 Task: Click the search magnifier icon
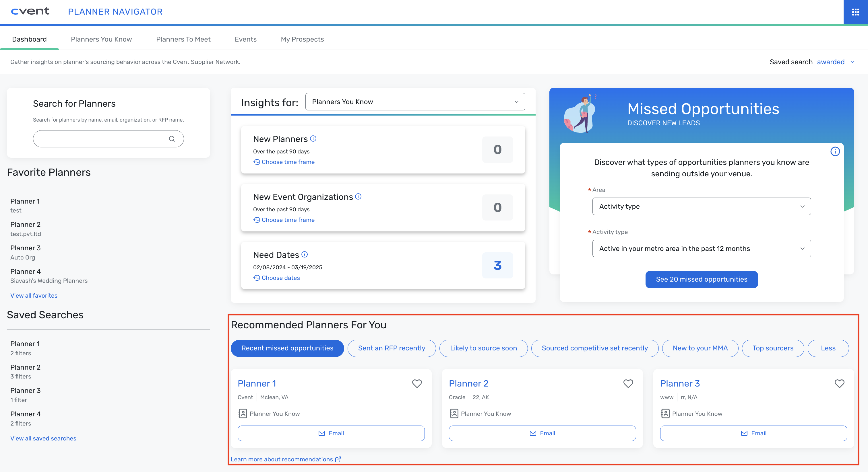point(172,139)
